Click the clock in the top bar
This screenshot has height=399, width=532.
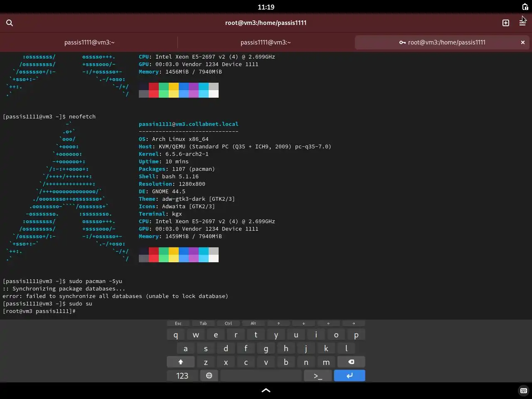(266, 7)
